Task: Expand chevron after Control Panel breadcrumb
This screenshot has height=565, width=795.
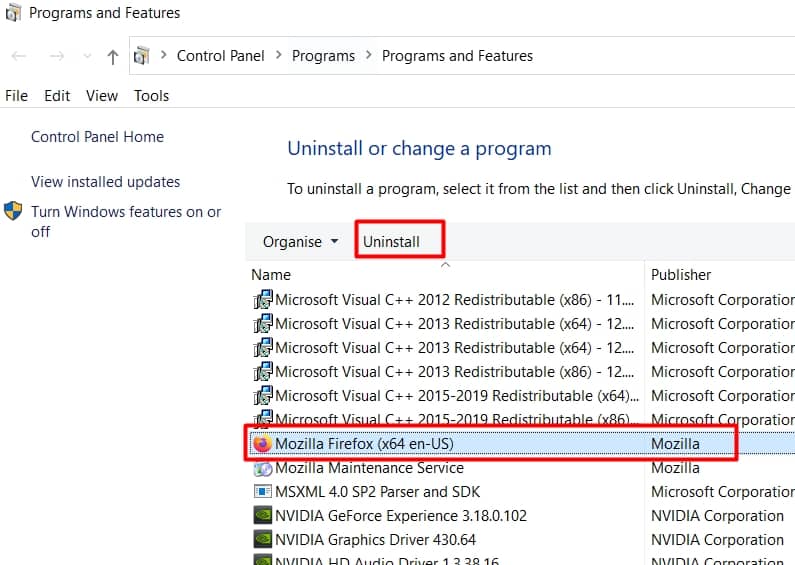Action: pos(278,55)
